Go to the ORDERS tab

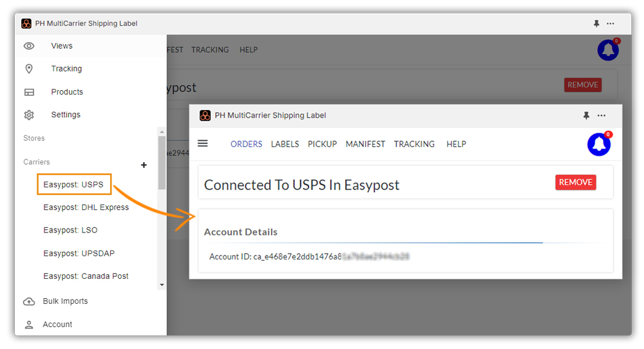[x=246, y=144]
